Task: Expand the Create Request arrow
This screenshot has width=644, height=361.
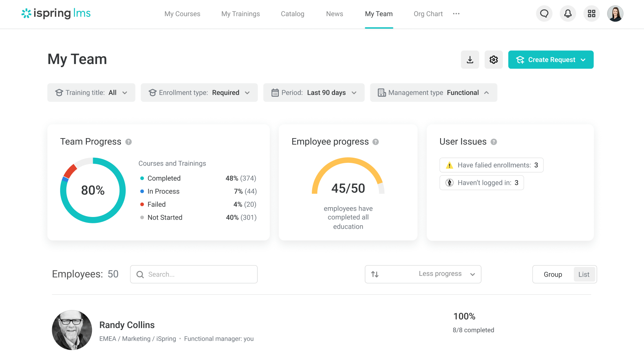Action: click(583, 60)
